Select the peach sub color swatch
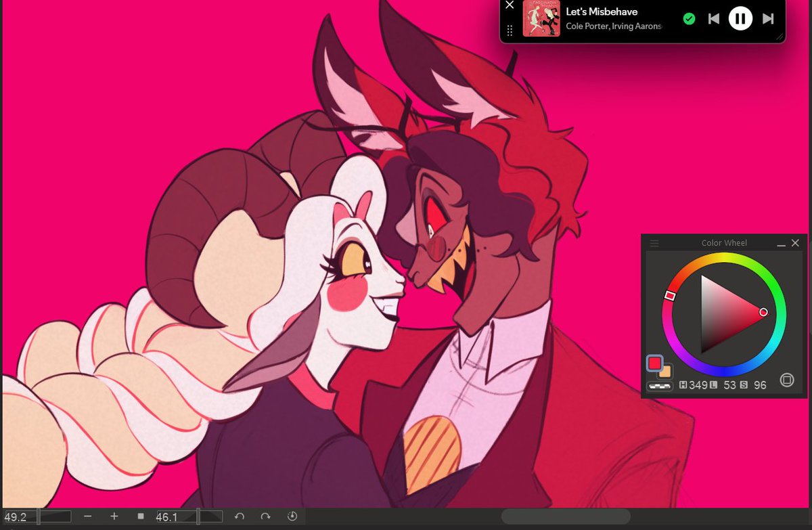The image size is (812, 530). pyautogui.click(x=665, y=371)
